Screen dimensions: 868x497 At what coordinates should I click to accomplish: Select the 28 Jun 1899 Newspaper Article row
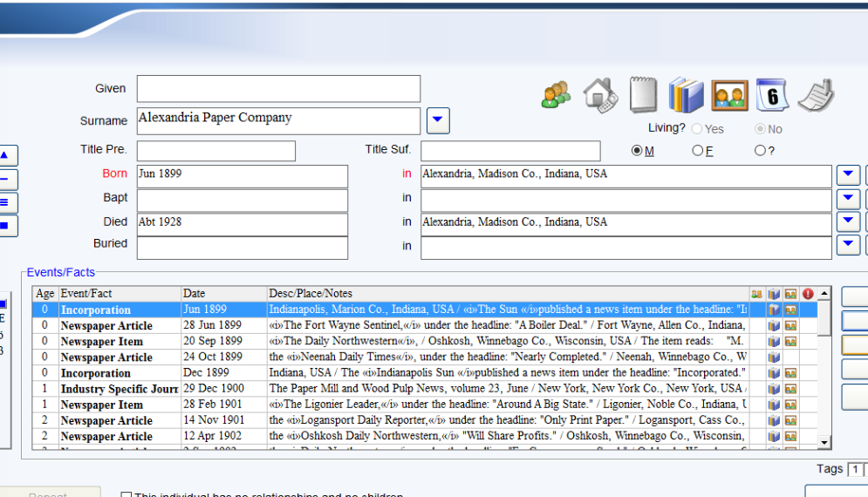point(425,325)
